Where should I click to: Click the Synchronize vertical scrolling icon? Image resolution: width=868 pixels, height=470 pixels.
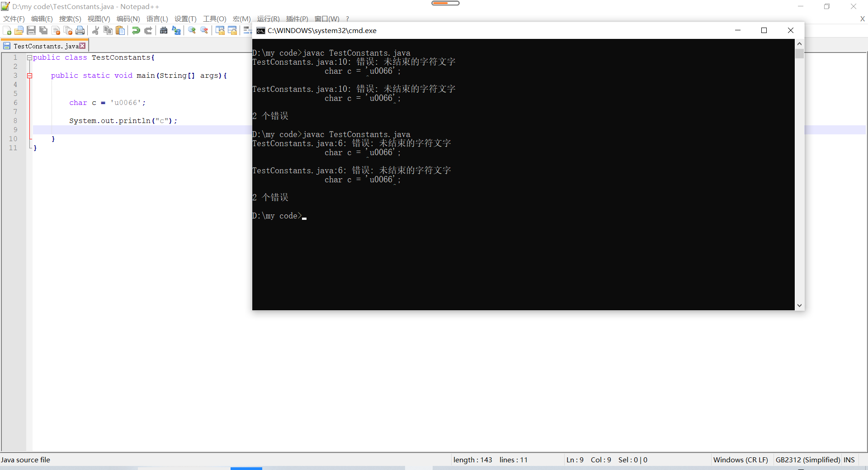(220, 30)
